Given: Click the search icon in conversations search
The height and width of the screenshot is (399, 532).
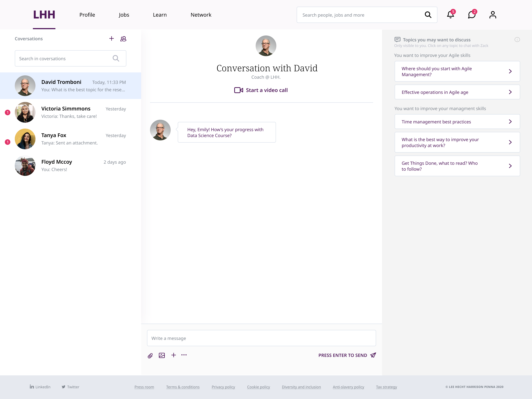Looking at the screenshot, I should click(116, 58).
